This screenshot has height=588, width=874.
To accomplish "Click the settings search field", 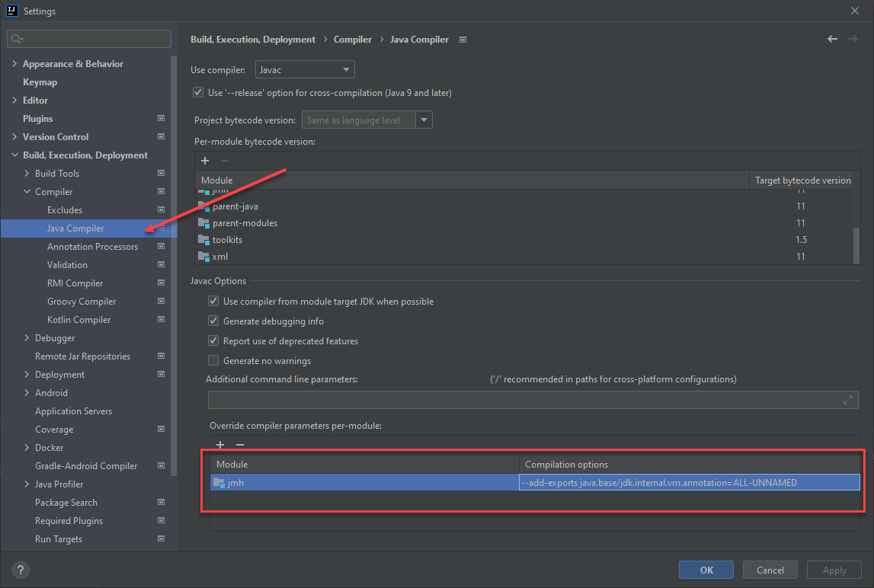I will [89, 38].
